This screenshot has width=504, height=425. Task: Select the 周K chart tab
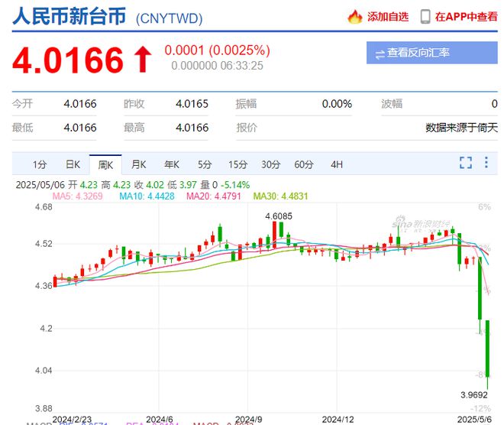point(105,165)
